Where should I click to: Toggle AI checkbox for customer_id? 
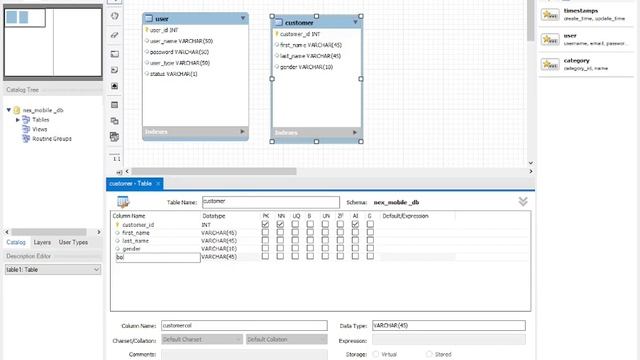coord(355,224)
